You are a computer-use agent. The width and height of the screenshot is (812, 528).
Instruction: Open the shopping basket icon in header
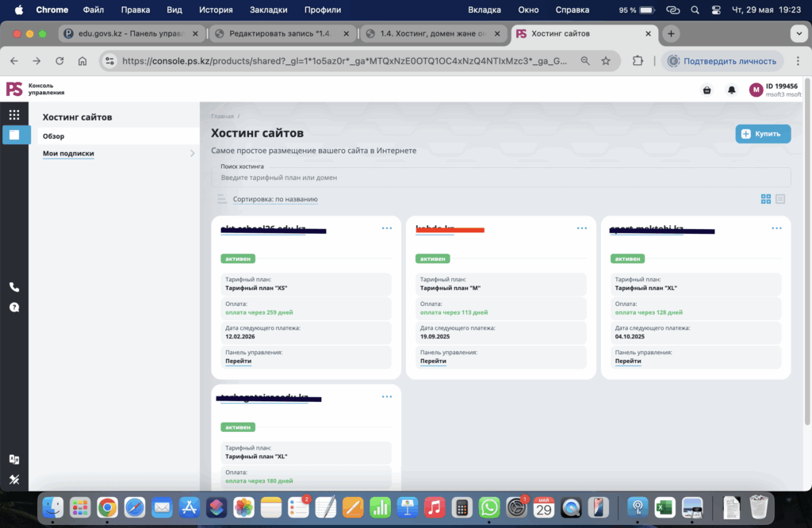tap(707, 90)
